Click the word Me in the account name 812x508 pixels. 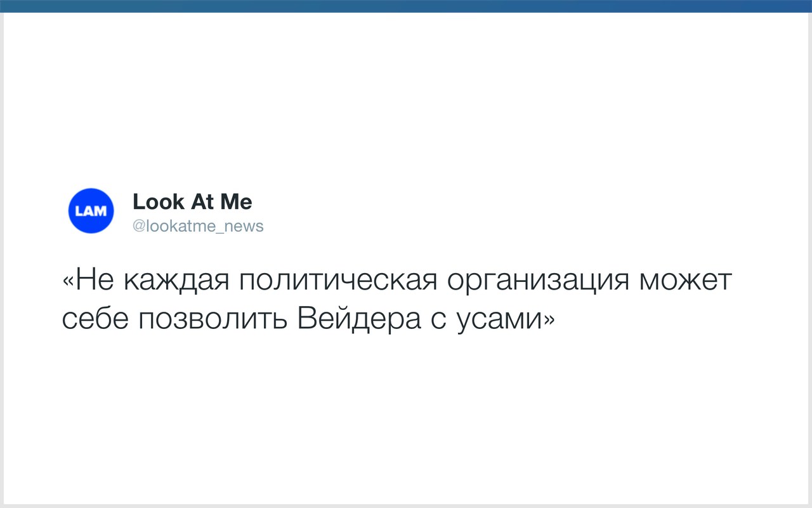click(x=236, y=202)
